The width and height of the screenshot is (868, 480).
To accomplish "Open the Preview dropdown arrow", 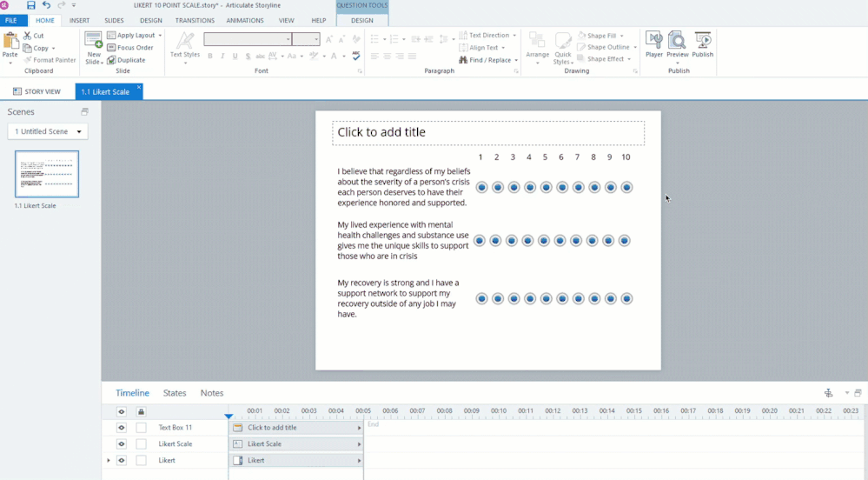I will pos(677,63).
